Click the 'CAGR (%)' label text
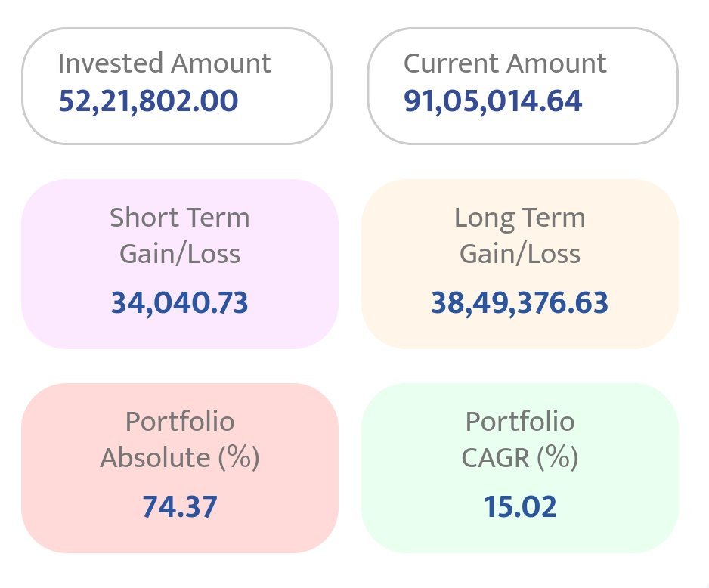The width and height of the screenshot is (709, 588). pos(520,457)
